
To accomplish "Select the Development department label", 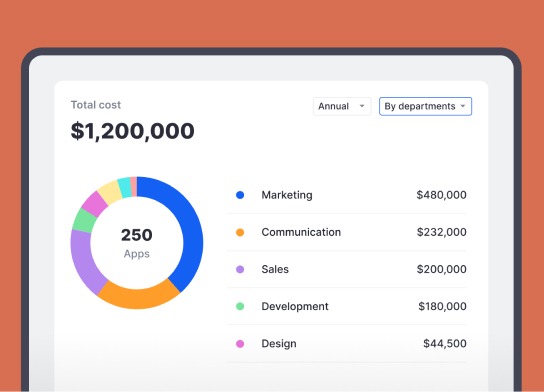I will pos(295,307).
